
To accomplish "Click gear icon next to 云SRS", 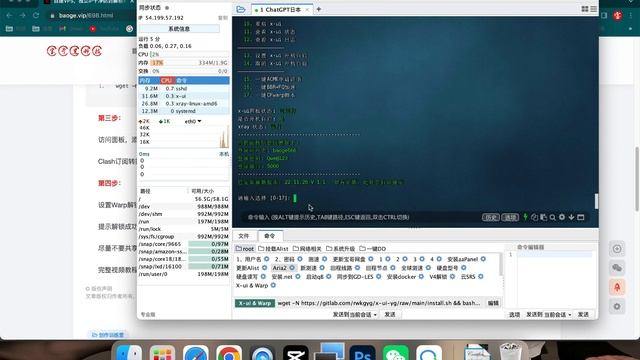I will coord(481,277).
